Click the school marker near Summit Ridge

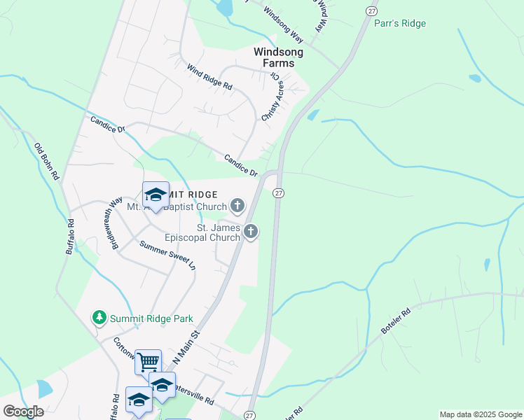pos(156,196)
